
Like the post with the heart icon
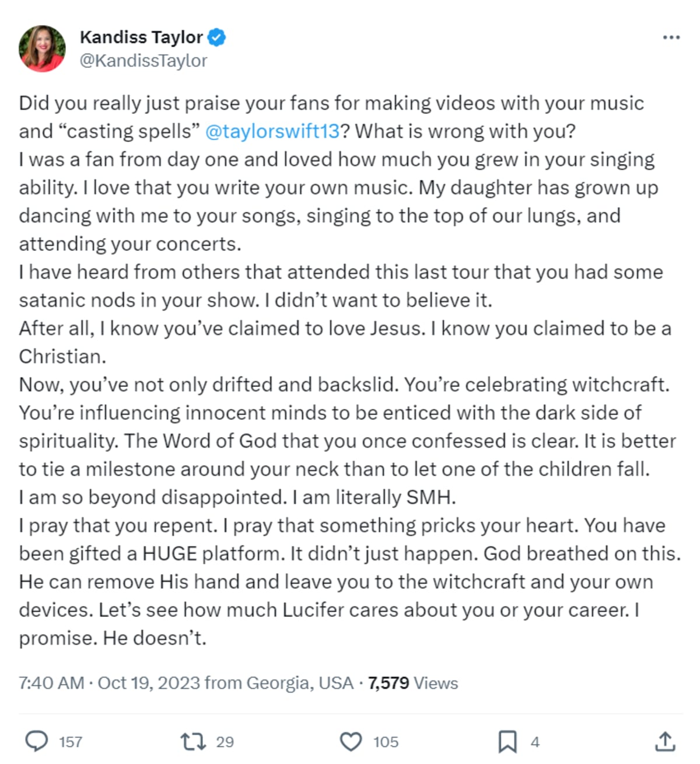[x=351, y=741]
